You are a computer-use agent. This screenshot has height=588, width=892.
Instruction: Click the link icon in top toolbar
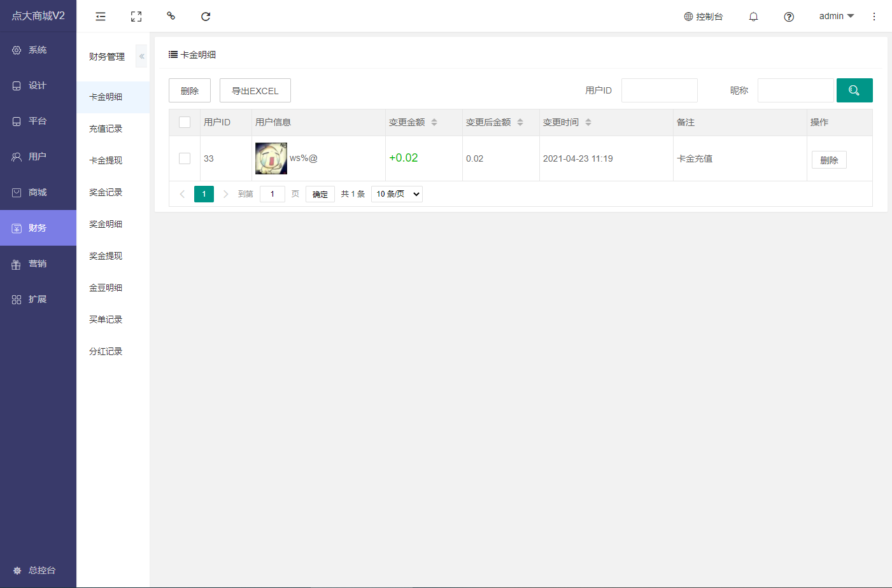pyautogui.click(x=171, y=16)
